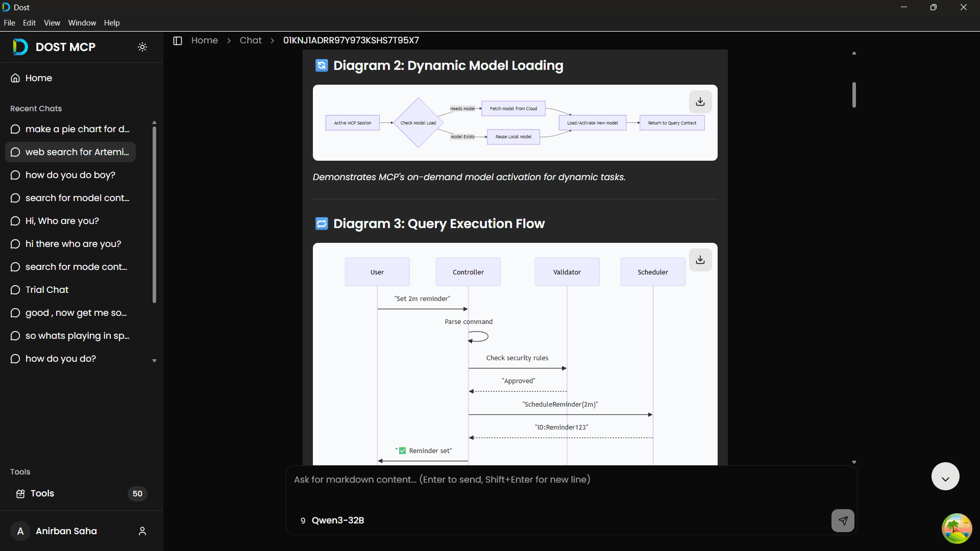Click the chat ID breadcrumb 01KNJ1ADRR97Y973KSHS7T95X7
980x551 pixels.
(x=351, y=40)
